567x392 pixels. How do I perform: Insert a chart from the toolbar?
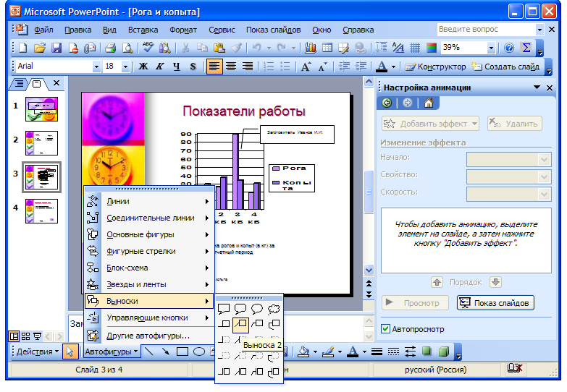[x=310, y=48]
